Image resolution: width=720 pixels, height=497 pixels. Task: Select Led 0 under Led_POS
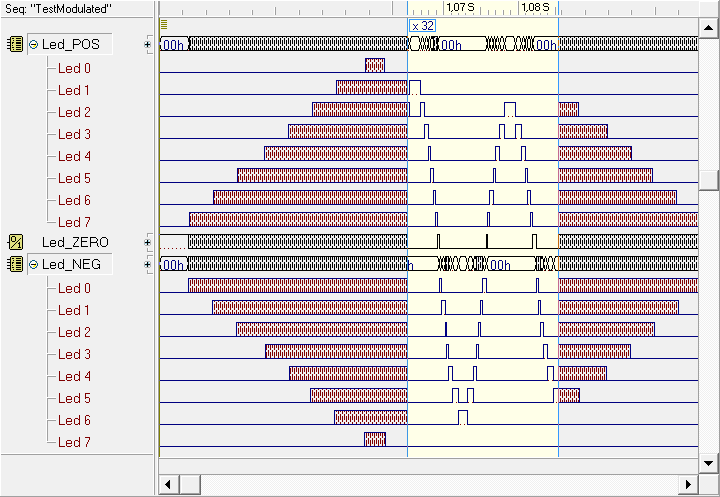pos(74,68)
